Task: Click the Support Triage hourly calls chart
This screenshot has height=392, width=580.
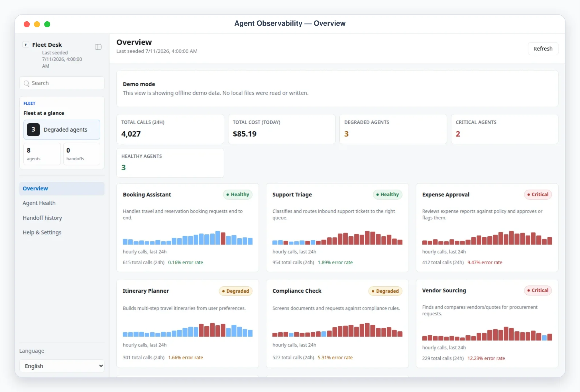Action: (337, 238)
